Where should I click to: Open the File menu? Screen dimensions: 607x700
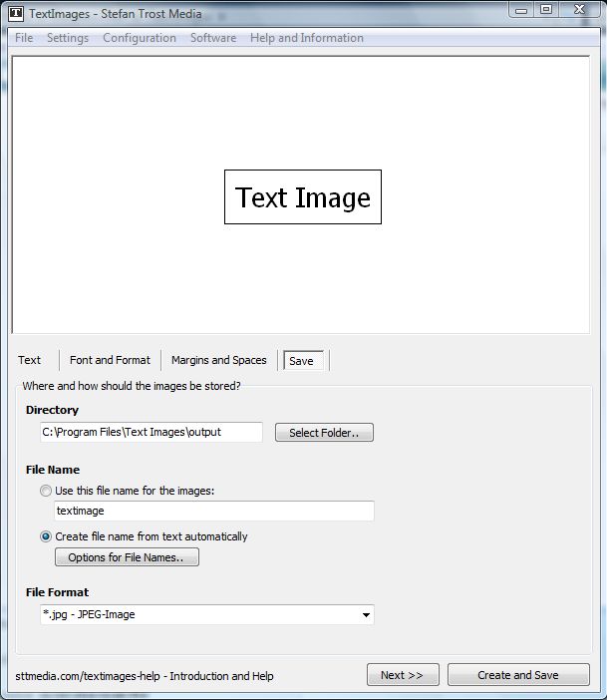24,38
